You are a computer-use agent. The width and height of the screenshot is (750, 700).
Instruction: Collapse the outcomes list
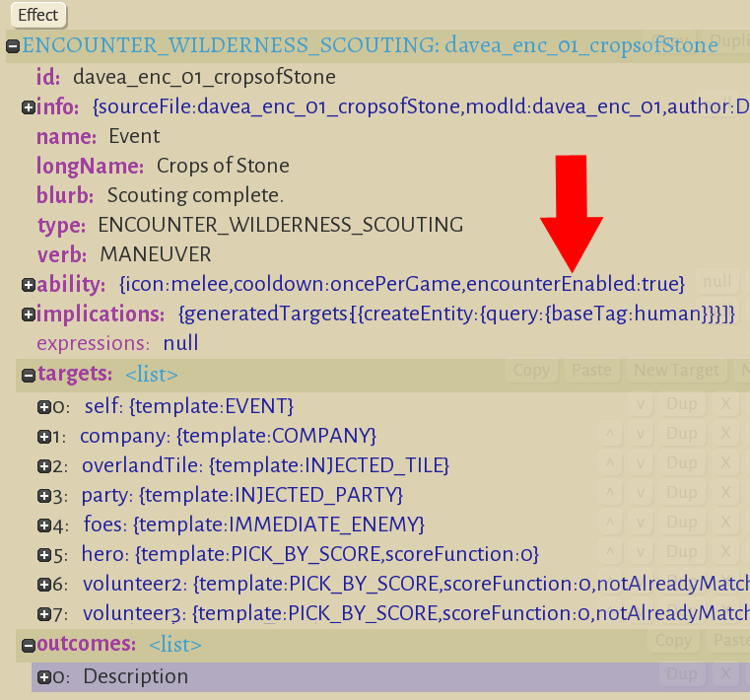(x=28, y=645)
